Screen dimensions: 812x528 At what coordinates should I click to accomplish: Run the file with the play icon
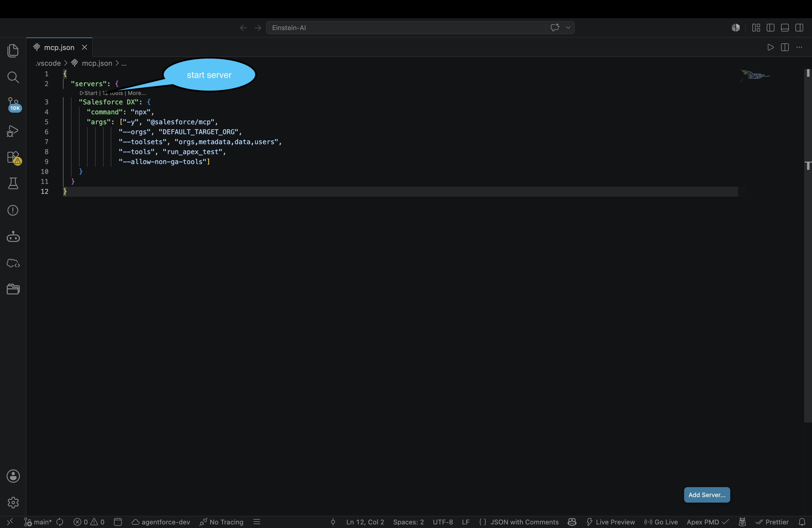click(x=770, y=47)
